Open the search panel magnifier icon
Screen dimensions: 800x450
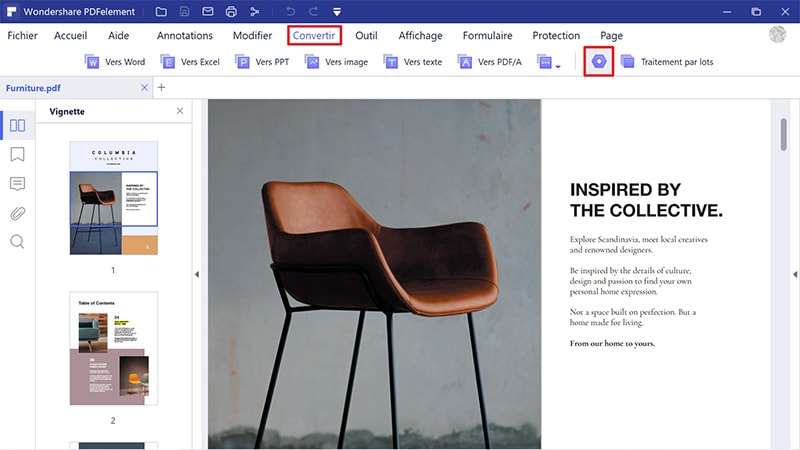pos(17,241)
